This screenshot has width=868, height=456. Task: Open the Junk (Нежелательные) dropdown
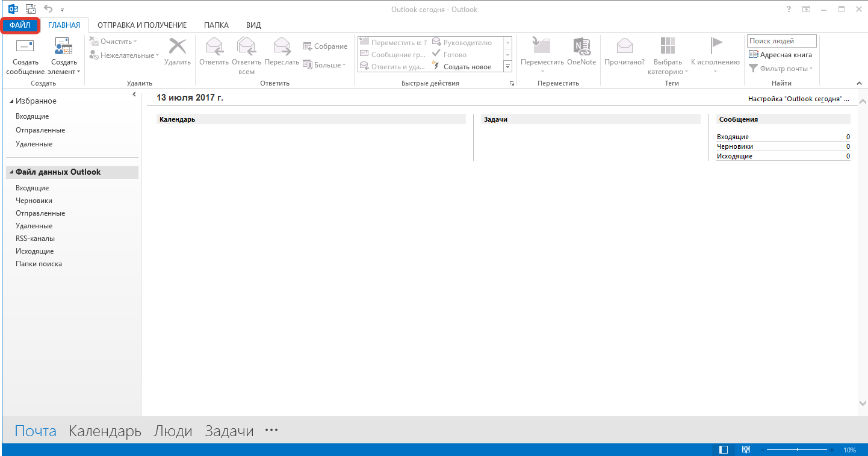(124, 55)
